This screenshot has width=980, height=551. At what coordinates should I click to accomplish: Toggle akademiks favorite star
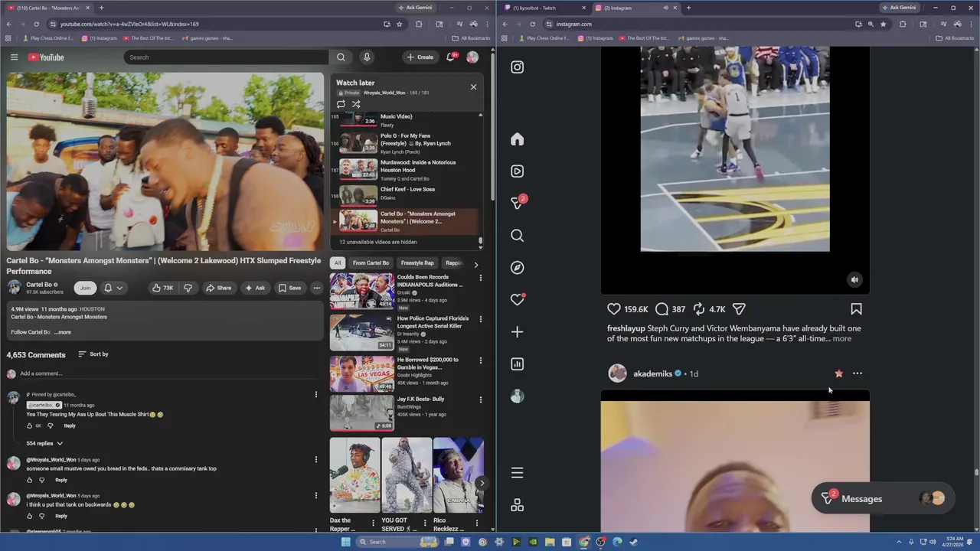tap(839, 373)
